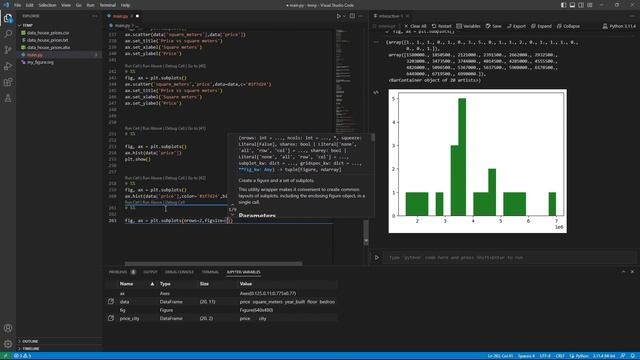
Task: Open Source Control view in activity bar
Action: tap(8, 50)
